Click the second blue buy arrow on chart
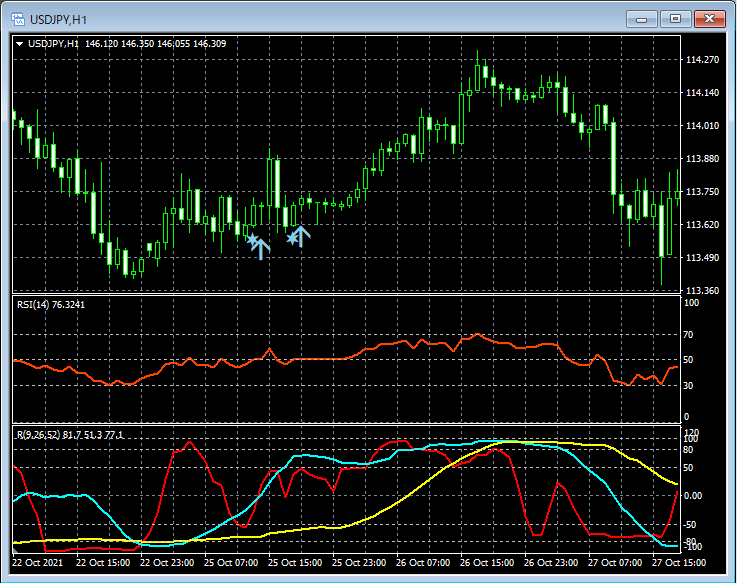Viewport: 738px width, 583px height. tap(300, 236)
